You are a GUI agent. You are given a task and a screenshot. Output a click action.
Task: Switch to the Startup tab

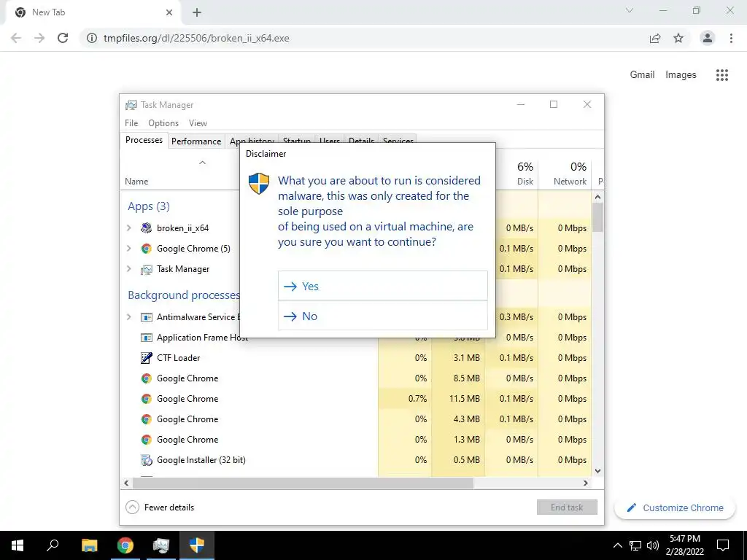[x=297, y=139]
